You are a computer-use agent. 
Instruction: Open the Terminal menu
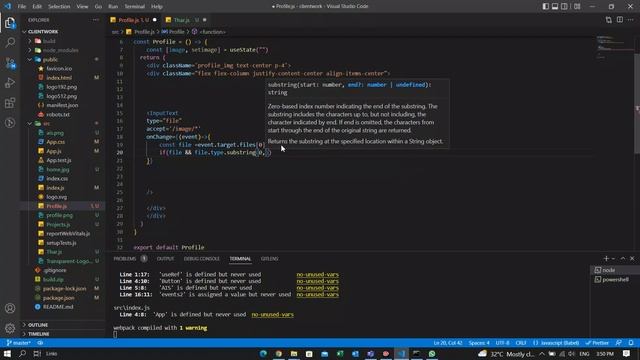pyautogui.click(x=135, y=7)
